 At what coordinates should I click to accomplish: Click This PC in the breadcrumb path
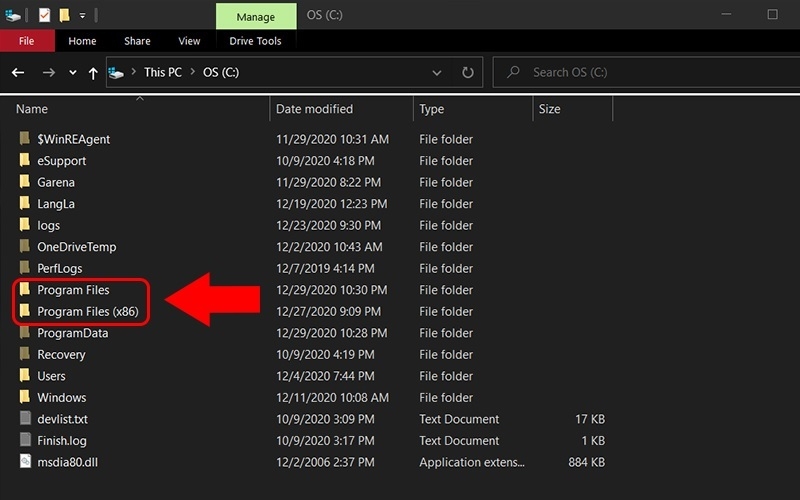point(163,72)
